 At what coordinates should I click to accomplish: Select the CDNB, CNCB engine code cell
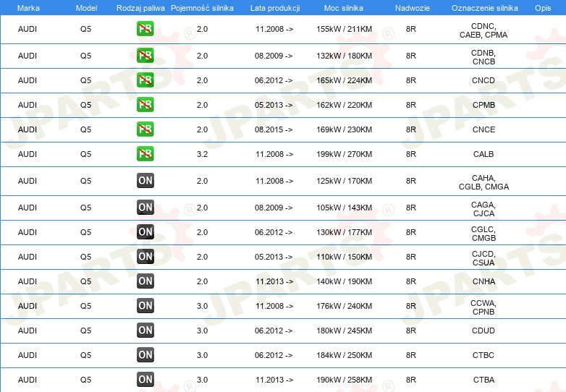(483, 57)
